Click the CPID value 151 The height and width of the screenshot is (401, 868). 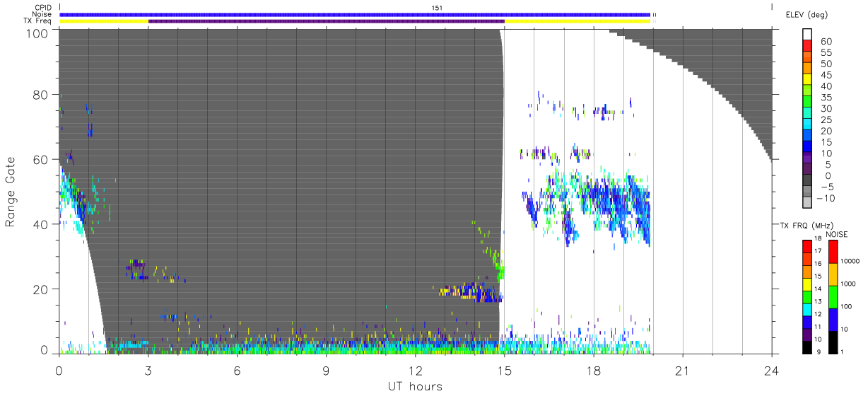[x=437, y=8]
